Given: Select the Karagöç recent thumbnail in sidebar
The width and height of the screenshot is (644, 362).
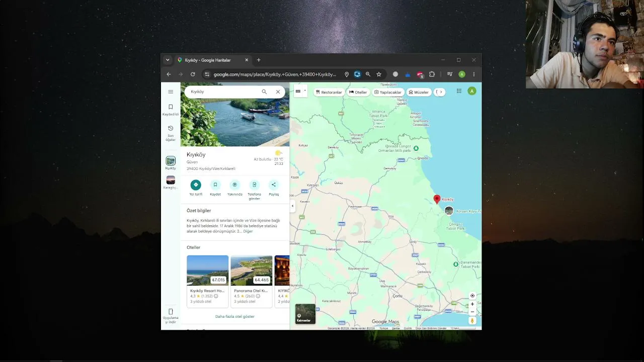Looking at the screenshot, I should 171,180.
